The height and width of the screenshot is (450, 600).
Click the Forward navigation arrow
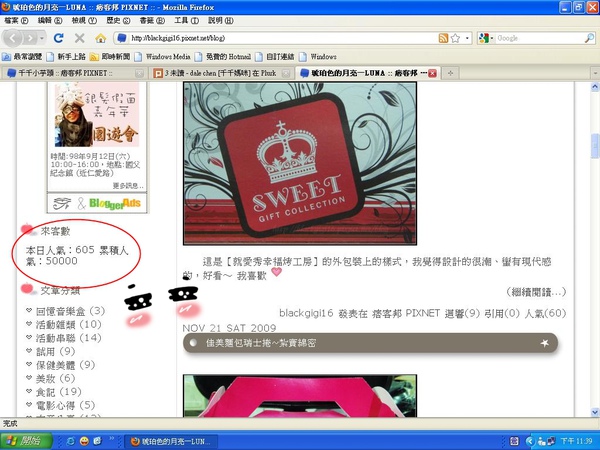(30, 38)
